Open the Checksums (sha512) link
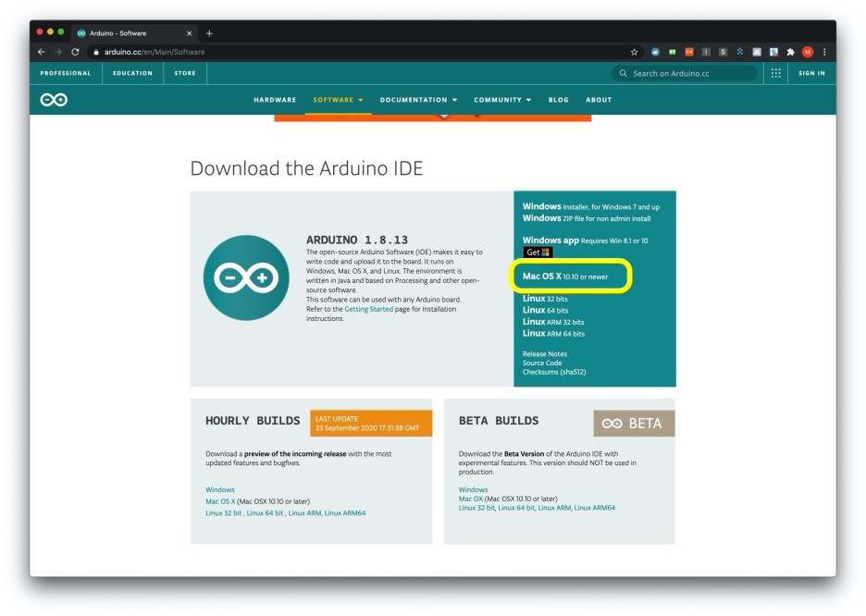Image resolution: width=866 pixels, height=616 pixels. 554,372
